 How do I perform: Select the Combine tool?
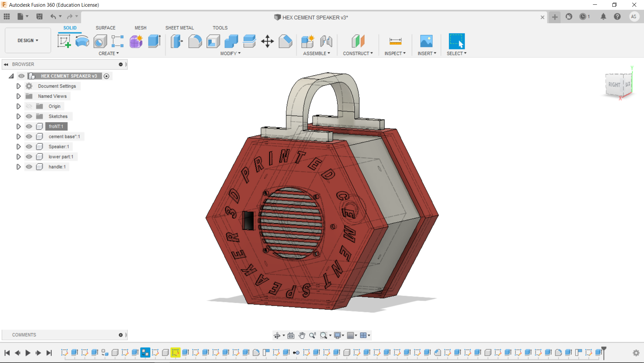click(231, 41)
